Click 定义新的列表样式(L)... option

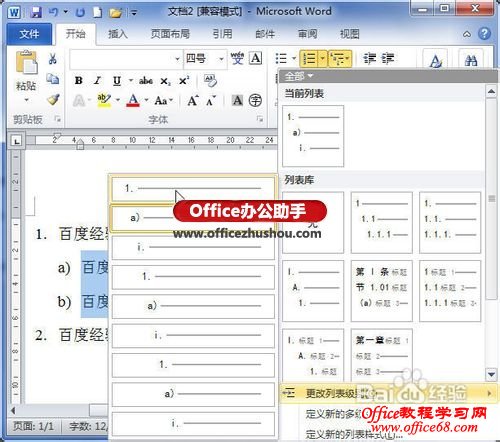pyautogui.click(x=354, y=434)
